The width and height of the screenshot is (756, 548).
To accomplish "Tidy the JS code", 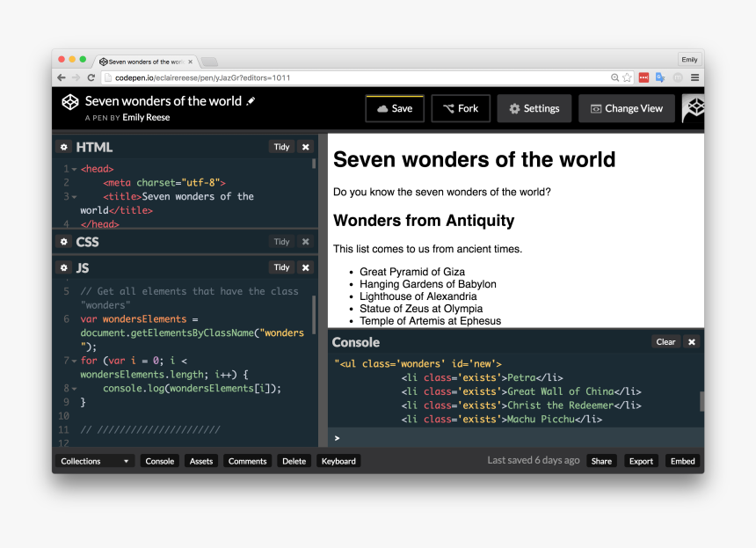I will pyautogui.click(x=281, y=267).
